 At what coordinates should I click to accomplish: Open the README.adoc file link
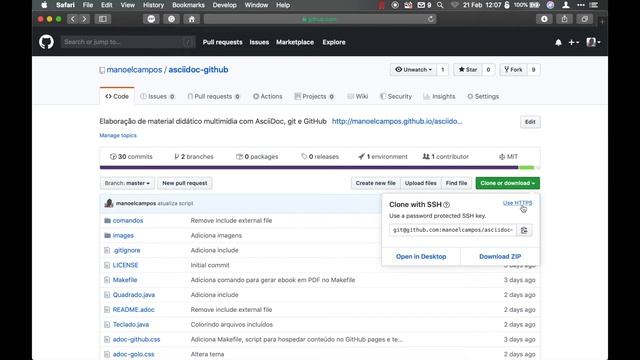tap(133, 310)
